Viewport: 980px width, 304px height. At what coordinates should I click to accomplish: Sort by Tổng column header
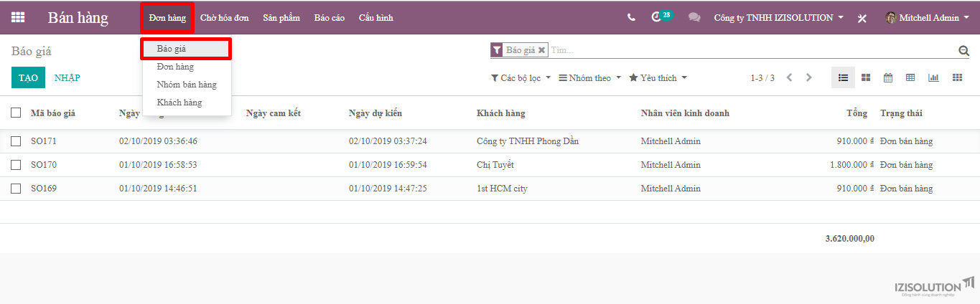[857, 113]
